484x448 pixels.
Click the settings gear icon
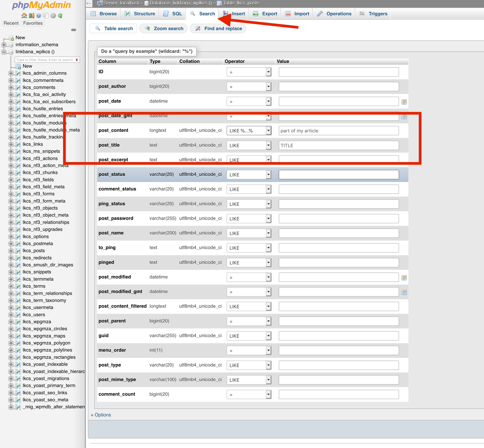[53, 16]
